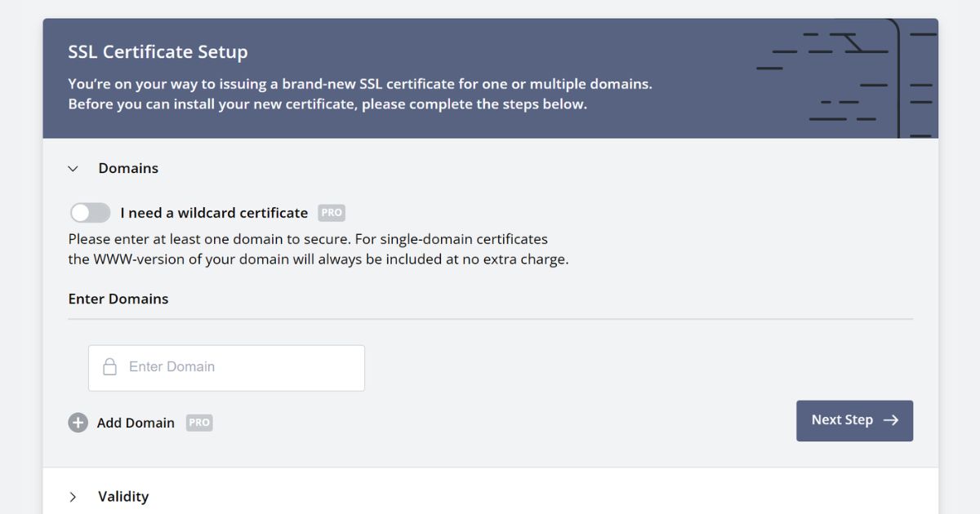Expand the Validity section chevron
Image resolution: width=980 pixels, height=514 pixels.
point(73,497)
